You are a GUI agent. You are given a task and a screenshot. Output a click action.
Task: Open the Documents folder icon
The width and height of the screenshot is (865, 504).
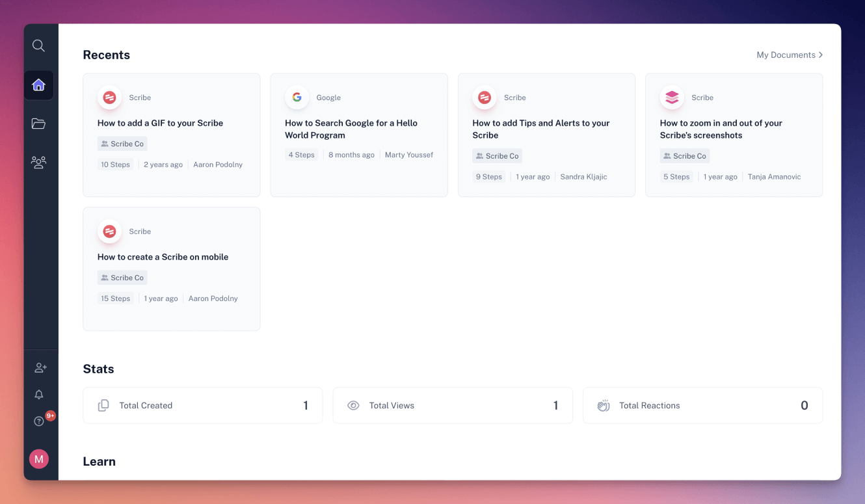[38, 124]
